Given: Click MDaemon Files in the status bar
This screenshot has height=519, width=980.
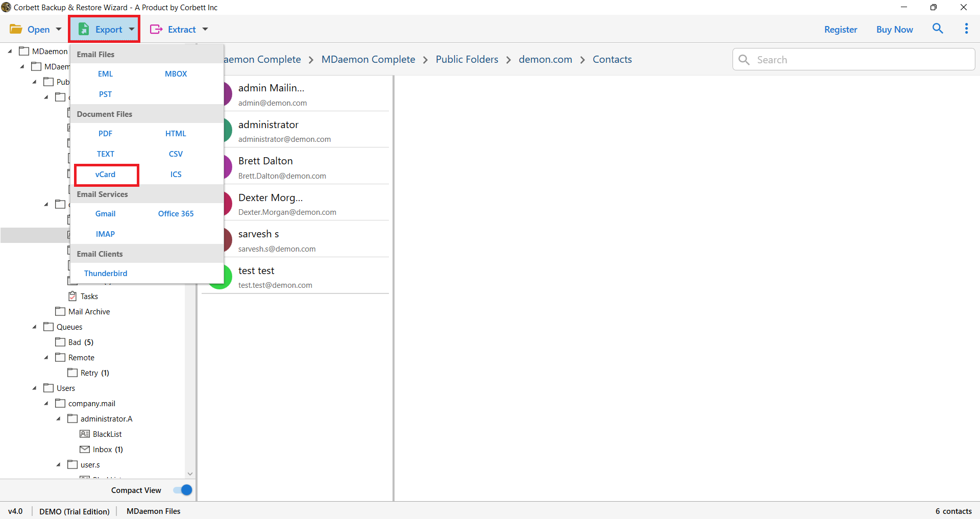Looking at the screenshot, I should point(153,511).
